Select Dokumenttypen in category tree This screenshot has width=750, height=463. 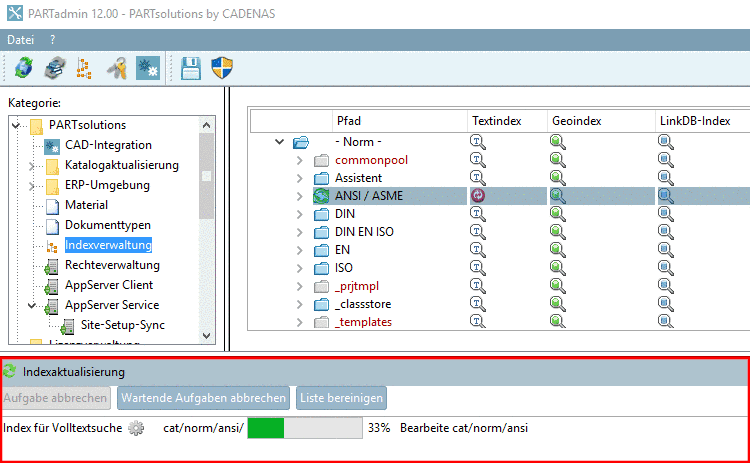coord(108,225)
